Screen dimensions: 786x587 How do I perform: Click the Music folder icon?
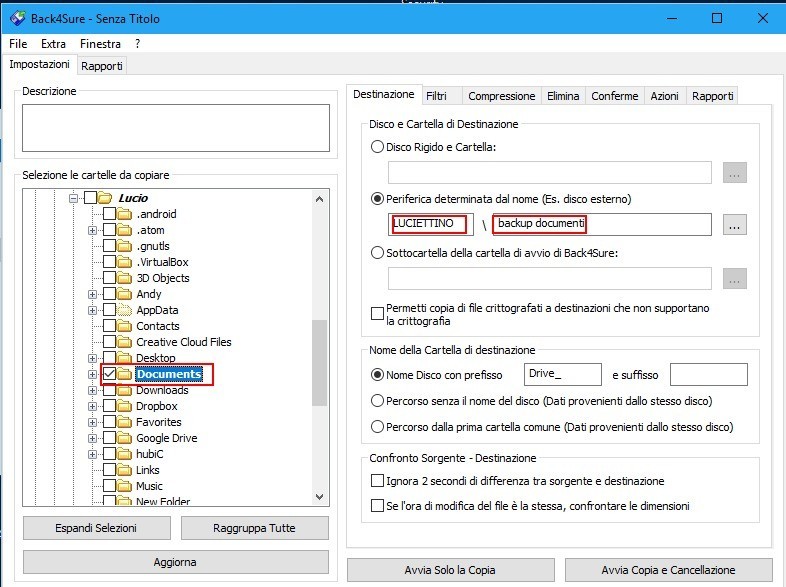pos(125,486)
